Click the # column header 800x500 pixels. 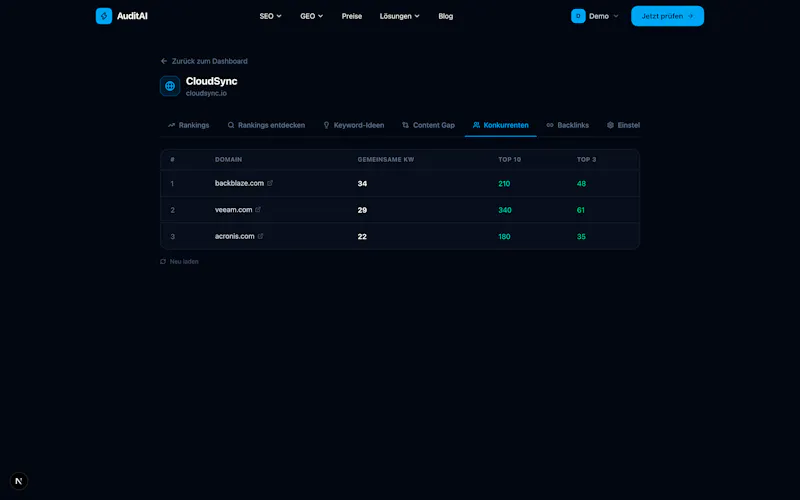[x=172, y=160]
